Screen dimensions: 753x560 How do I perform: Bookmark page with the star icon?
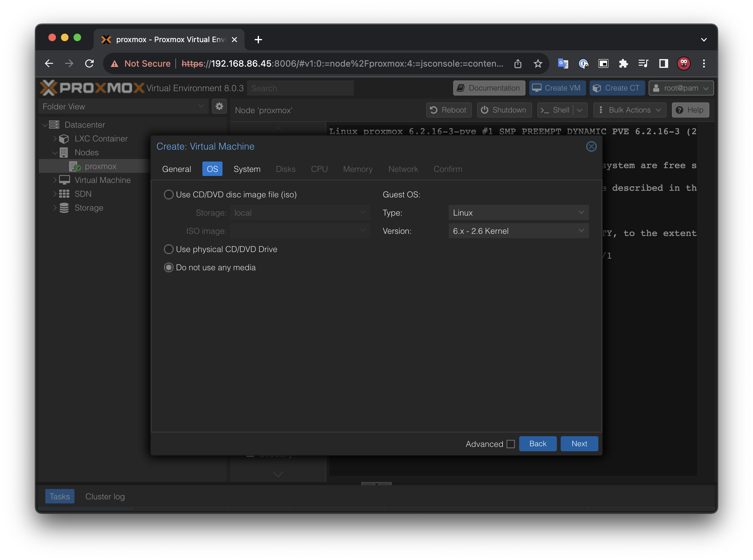[538, 63]
